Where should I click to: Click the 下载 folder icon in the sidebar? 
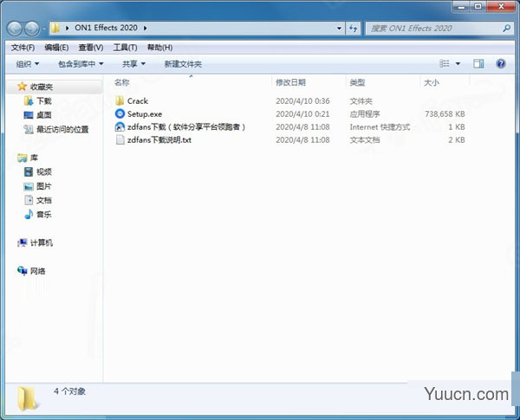29,100
